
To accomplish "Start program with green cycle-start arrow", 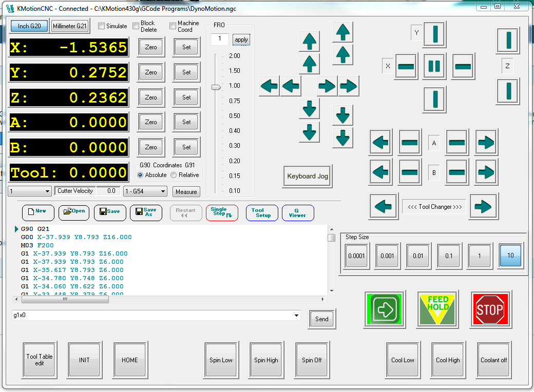I will 385,309.
